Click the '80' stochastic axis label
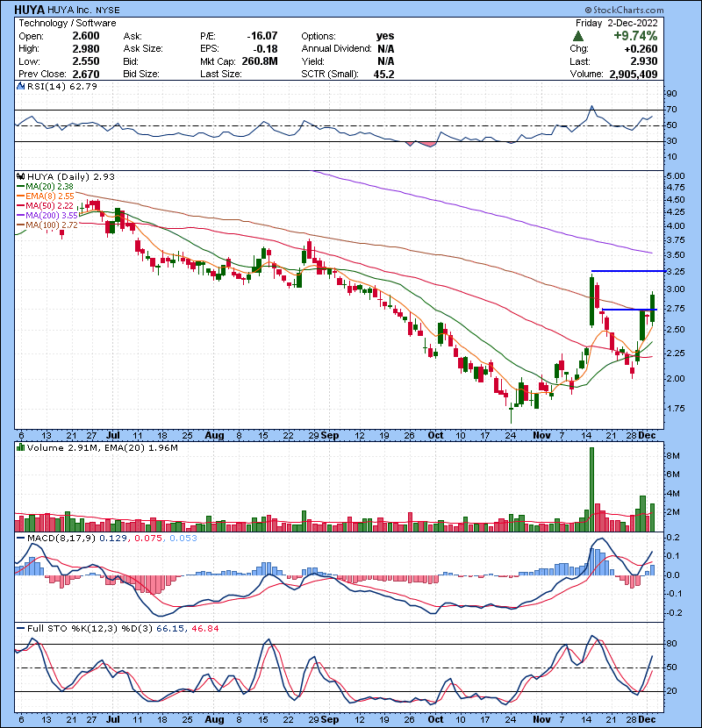This screenshot has height=728, width=702. tap(672, 644)
